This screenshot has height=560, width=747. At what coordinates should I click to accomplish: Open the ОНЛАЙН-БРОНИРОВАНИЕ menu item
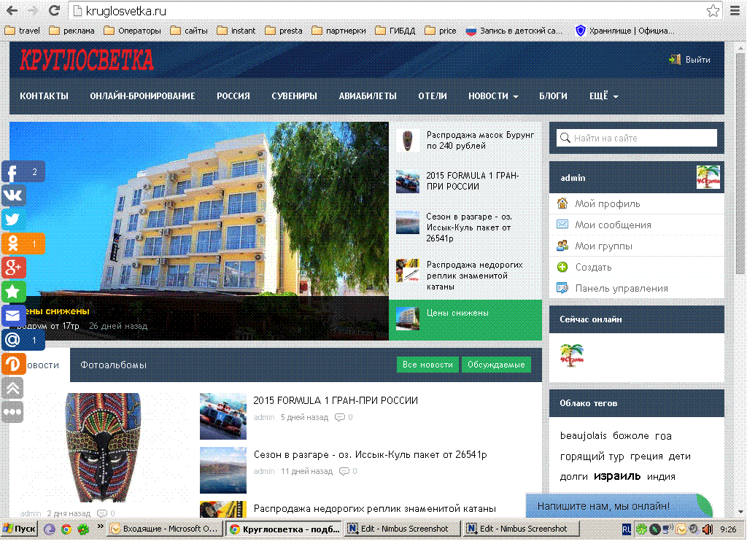(x=142, y=96)
